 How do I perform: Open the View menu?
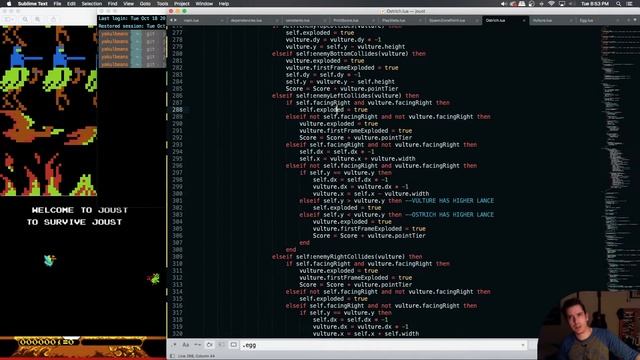[128, 4]
